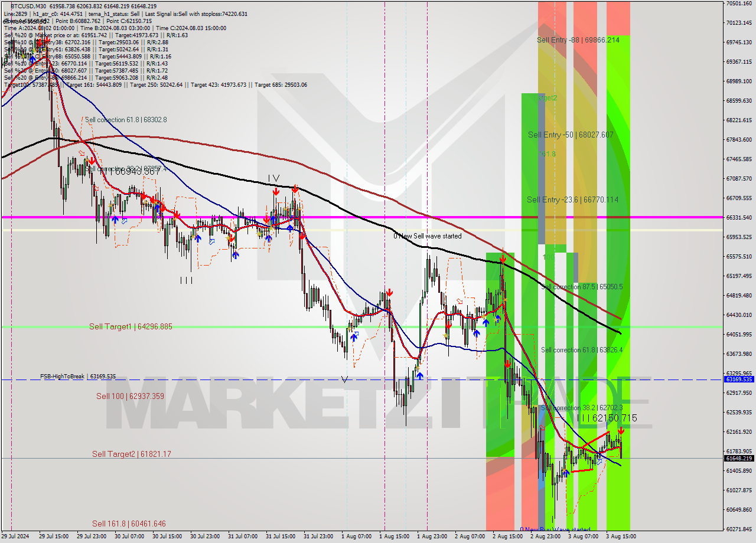
Task: Select the 'Sell Target2 | 61821.17' label
Action: tap(131, 454)
